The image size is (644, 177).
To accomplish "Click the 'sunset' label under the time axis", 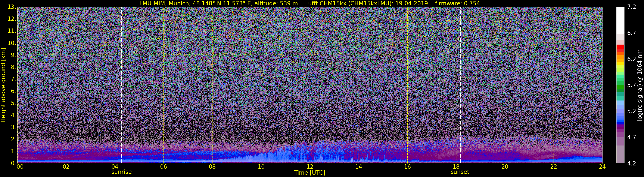I will [460, 172].
